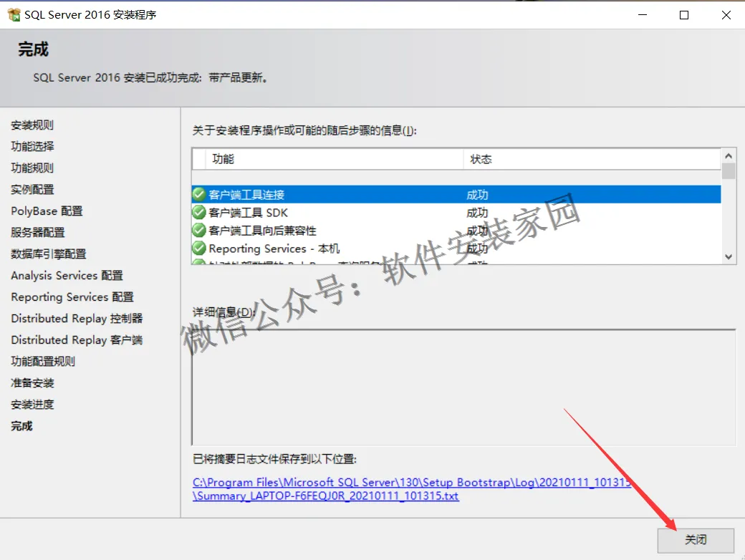The image size is (745, 560).
Task: Select the Reporting Services - 本机 row
Action: click(456, 248)
